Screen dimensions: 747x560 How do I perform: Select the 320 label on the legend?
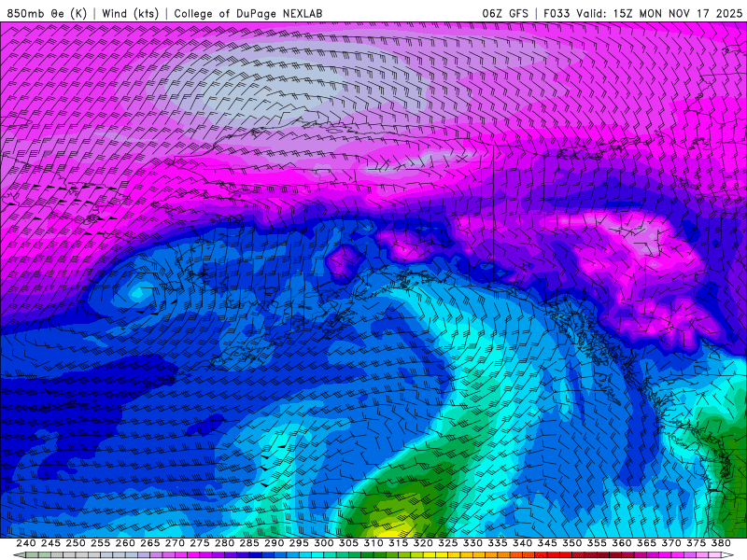423,543
